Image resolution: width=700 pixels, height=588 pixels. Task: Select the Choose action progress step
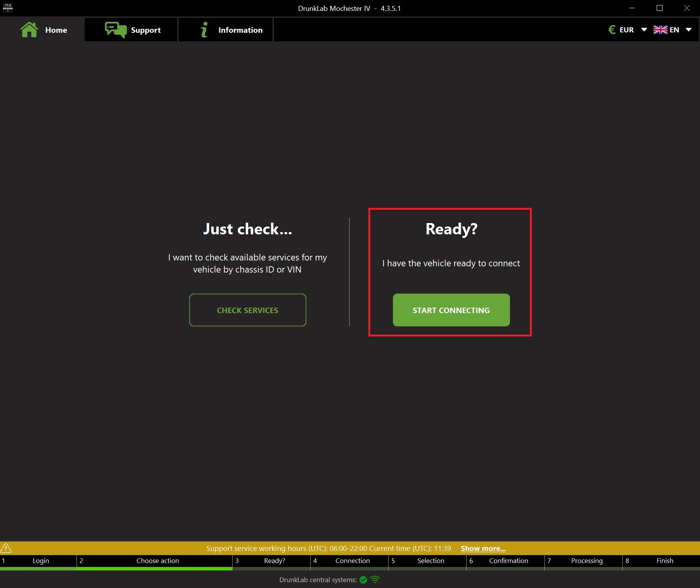[158, 561]
